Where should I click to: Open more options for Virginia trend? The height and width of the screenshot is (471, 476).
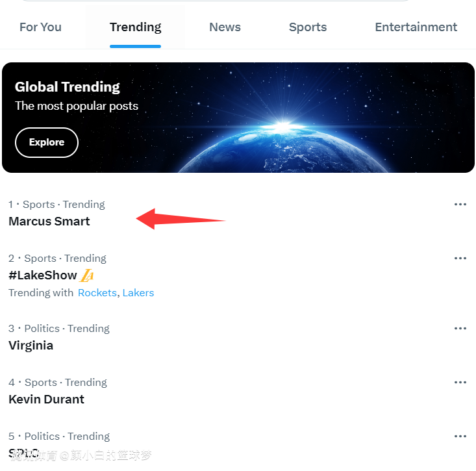[x=460, y=329]
